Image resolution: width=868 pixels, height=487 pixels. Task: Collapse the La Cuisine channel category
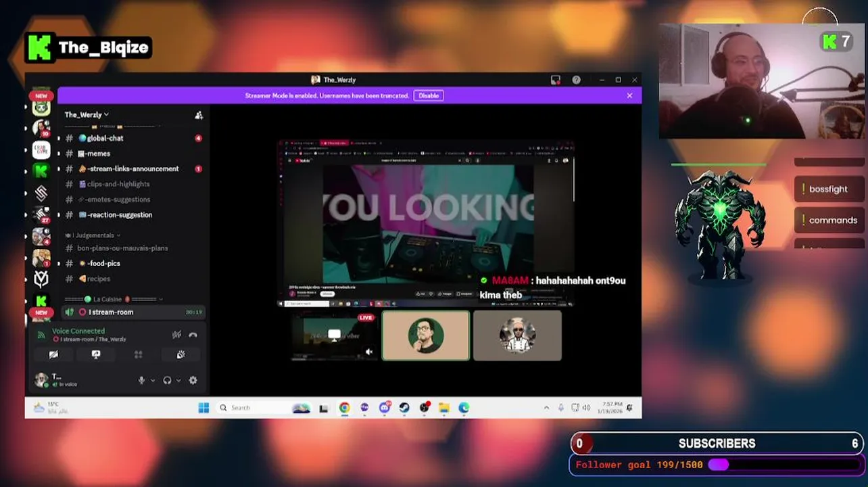[x=114, y=299]
